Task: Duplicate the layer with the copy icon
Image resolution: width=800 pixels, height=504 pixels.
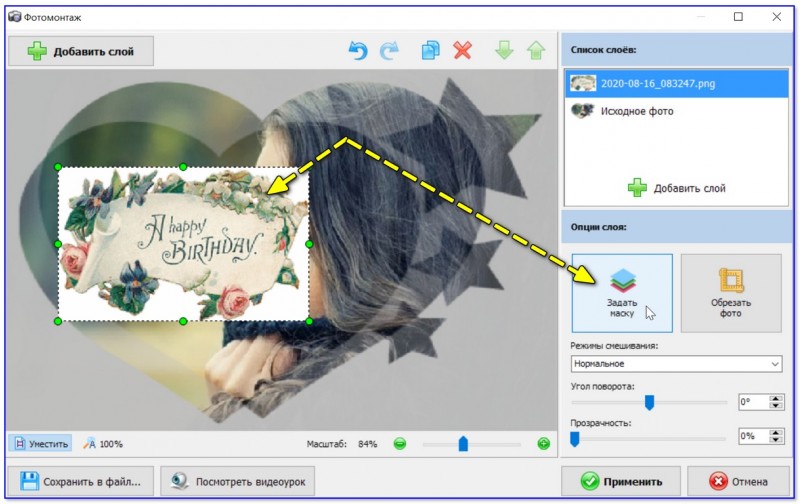Action: [431, 51]
